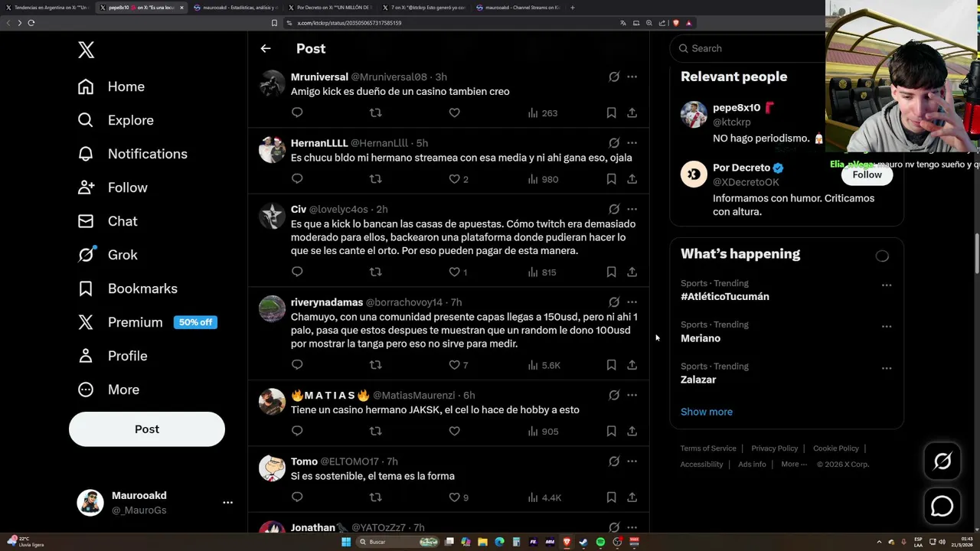Repost Mruniversal's comment
This screenshot has height=551, width=980.
coord(375,112)
